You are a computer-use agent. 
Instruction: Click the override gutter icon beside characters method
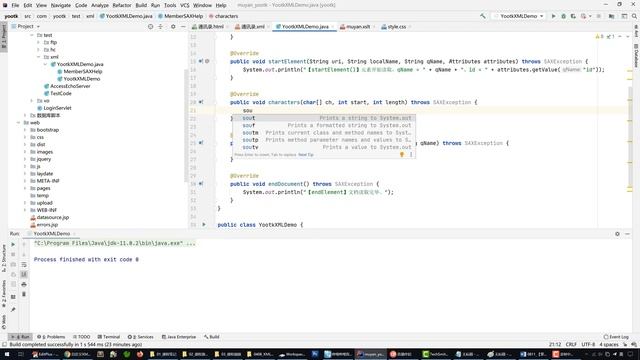point(201,102)
